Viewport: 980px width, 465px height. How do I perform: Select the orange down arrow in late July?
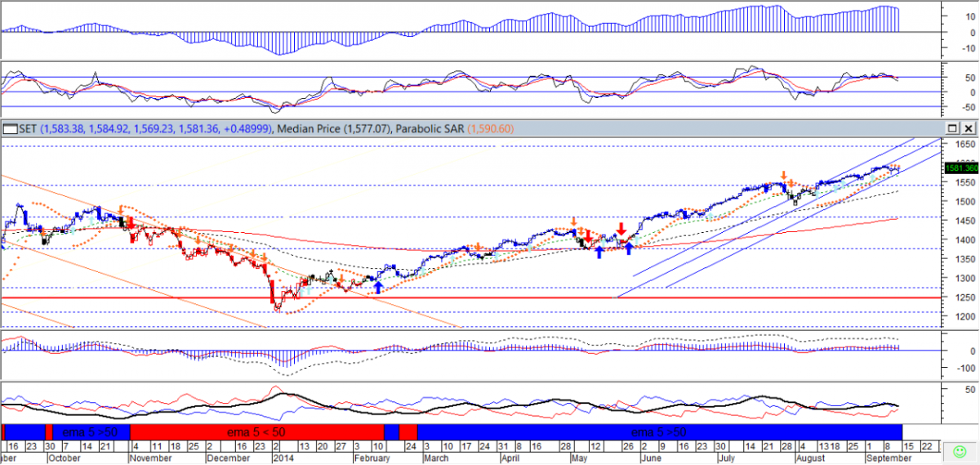pyautogui.click(x=784, y=176)
